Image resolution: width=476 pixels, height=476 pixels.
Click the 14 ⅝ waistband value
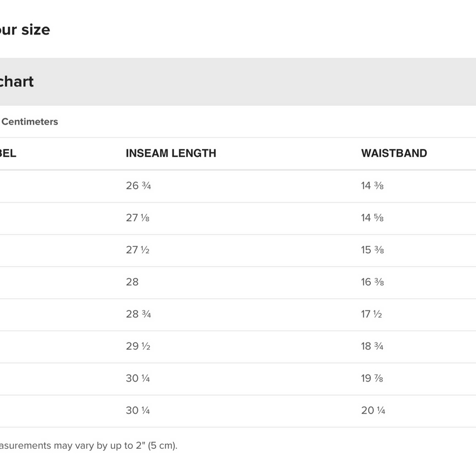(372, 218)
